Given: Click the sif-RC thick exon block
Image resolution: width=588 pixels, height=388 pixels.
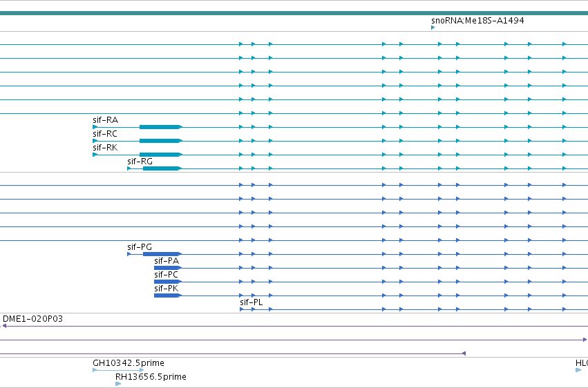Looking at the screenshot, I should pos(160,142).
